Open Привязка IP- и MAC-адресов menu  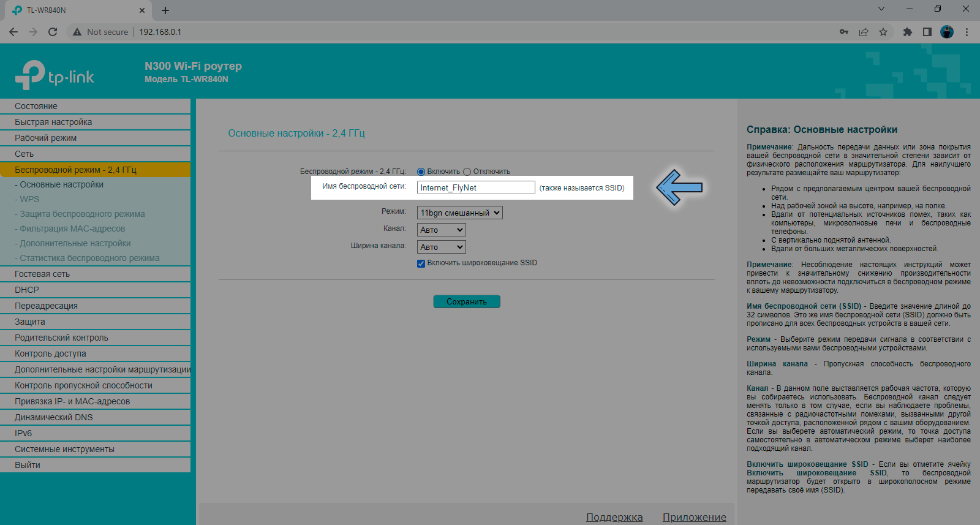95,401
